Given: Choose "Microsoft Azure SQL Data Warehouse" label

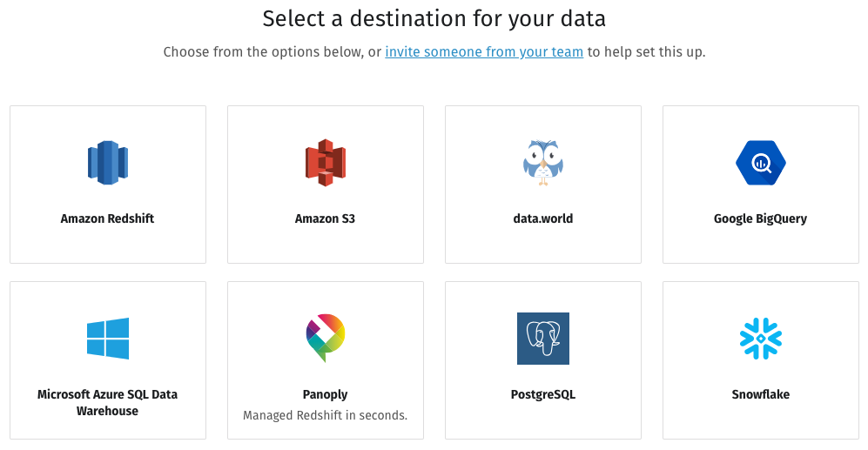Looking at the screenshot, I should (108, 403).
